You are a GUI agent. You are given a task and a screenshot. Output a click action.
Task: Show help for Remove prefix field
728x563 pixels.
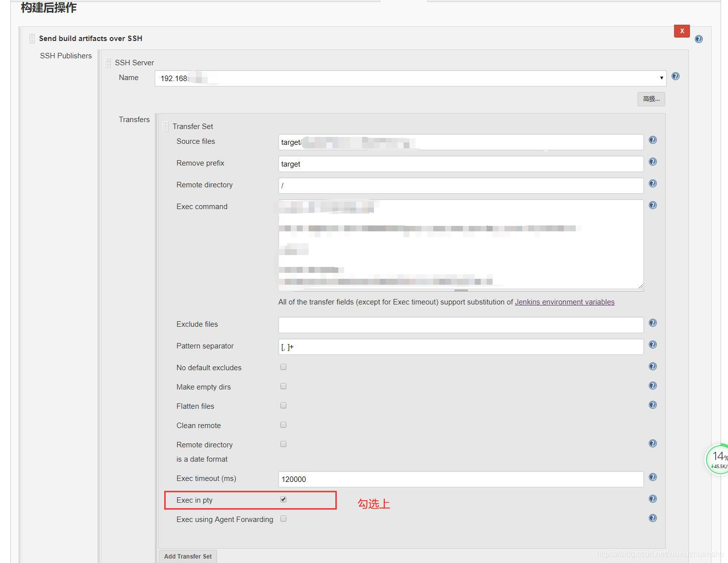click(653, 162)
